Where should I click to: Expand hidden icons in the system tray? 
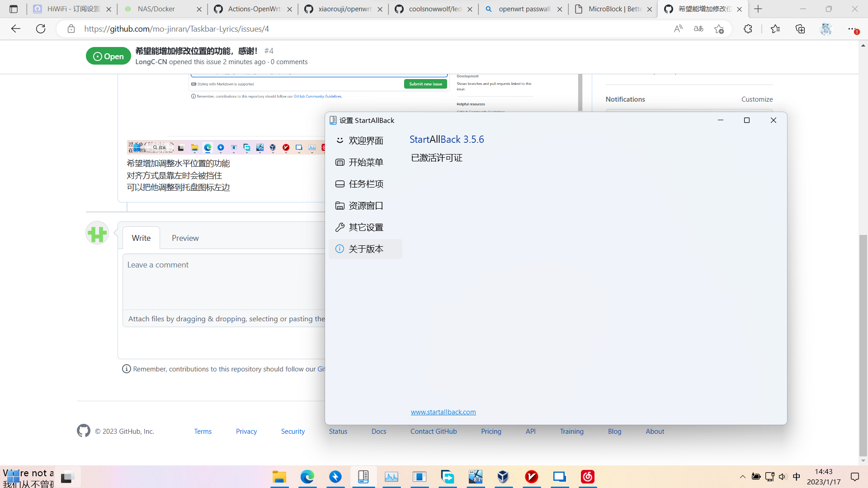point(743,476)
